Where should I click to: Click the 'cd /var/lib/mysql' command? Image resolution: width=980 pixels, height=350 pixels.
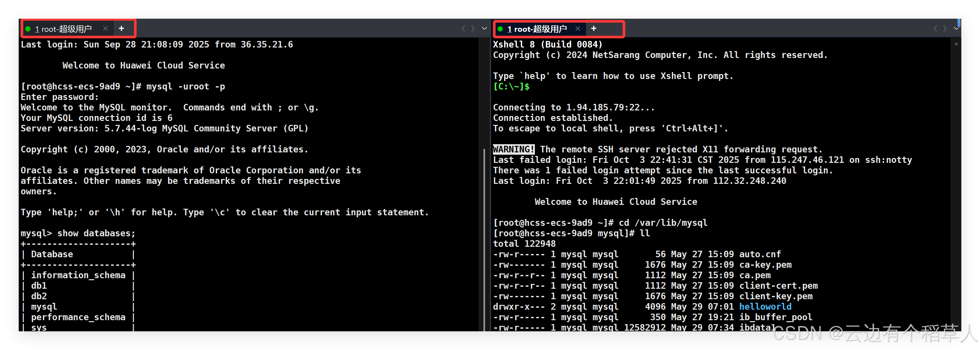click(x=663, y=223)
